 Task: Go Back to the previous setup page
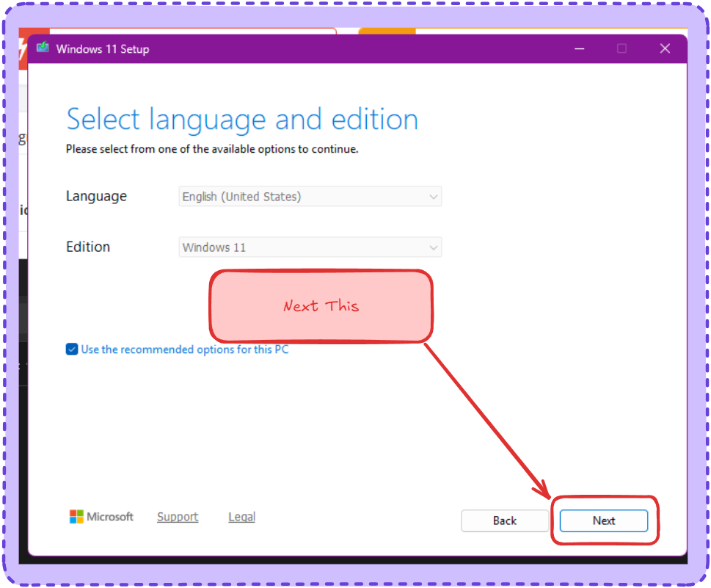pyautogui.click(x=505, y=520)
